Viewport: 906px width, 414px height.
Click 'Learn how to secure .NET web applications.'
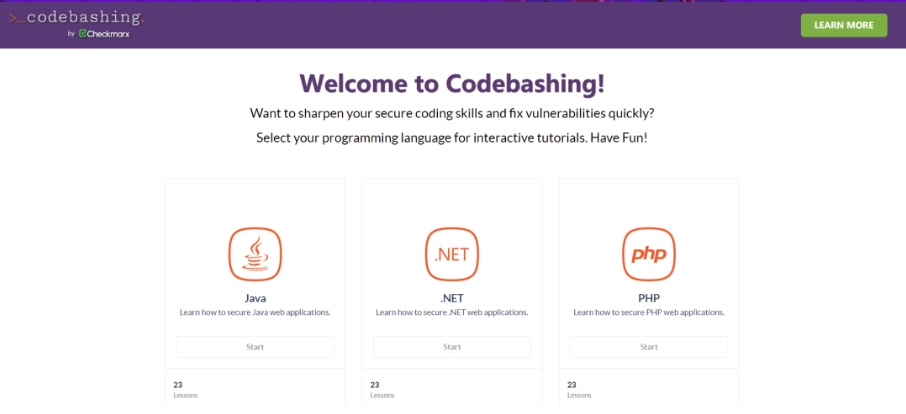click(452, 312)
